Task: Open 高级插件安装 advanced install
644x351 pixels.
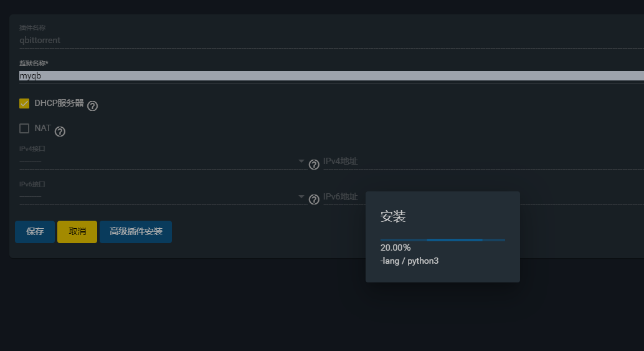Action: pyautogui.click(x=136, y=232)
